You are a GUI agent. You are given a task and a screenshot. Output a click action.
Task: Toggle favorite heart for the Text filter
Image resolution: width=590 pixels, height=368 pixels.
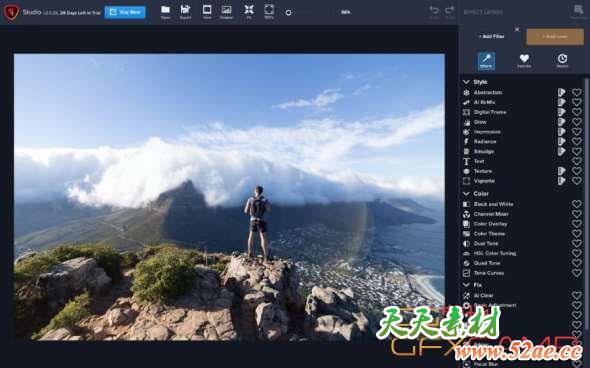pyautogui.click(x=577, y=161)
